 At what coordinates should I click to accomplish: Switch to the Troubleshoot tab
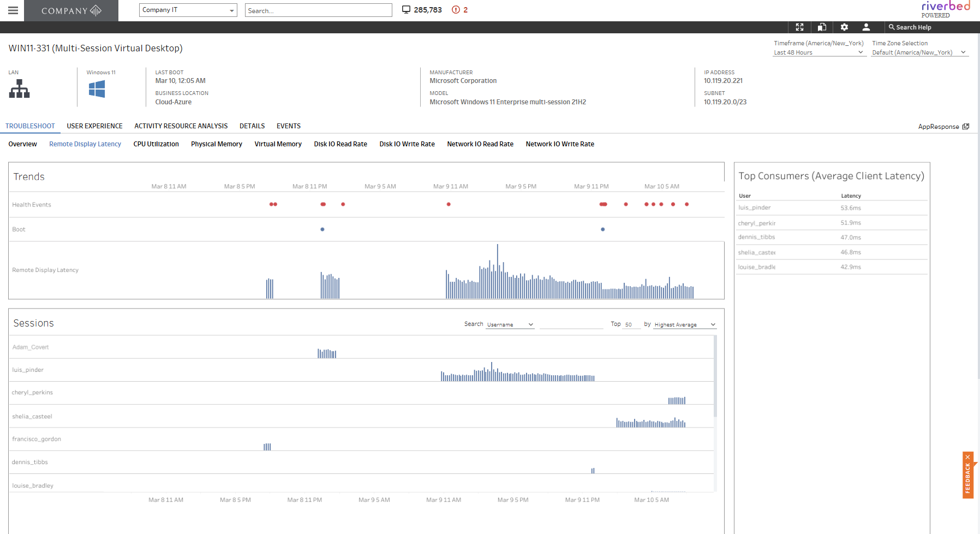point(30,126)
